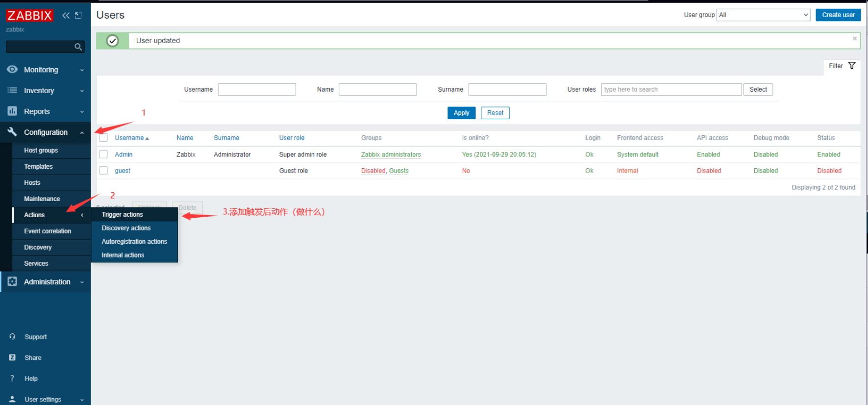Expand the Reports menu chevron
868x405 pixels.
[82, 112]
